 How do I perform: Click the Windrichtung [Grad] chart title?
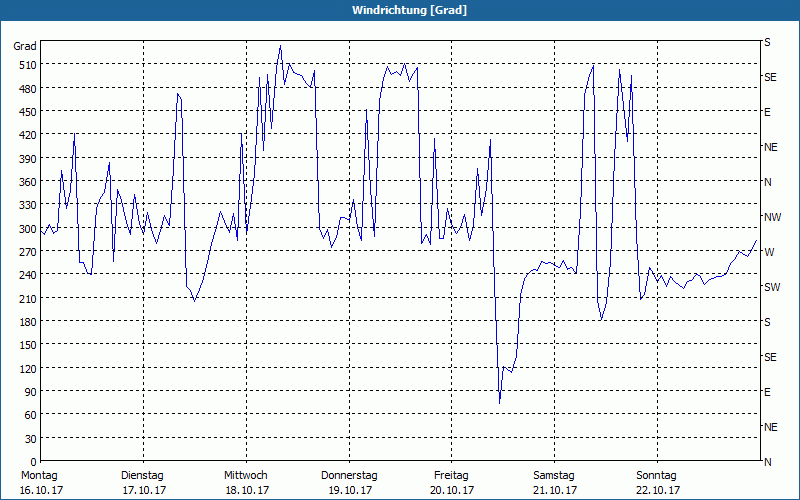click(409, 10)
